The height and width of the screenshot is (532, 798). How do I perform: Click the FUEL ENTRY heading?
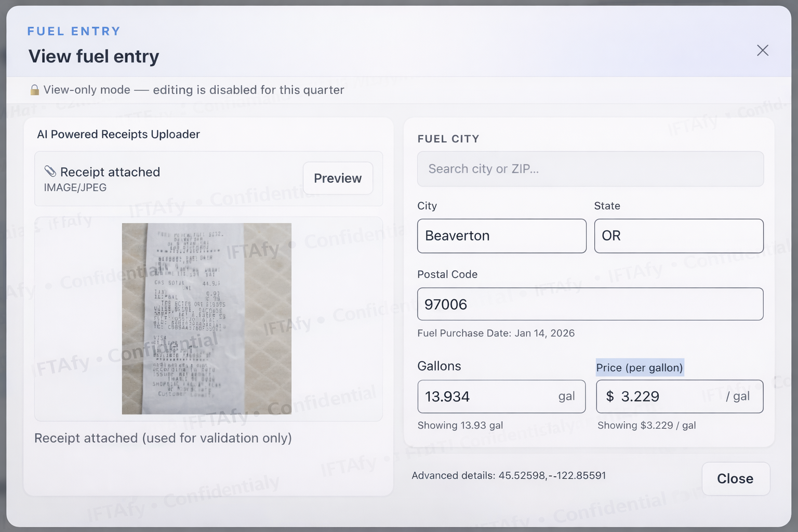(74, 31)
